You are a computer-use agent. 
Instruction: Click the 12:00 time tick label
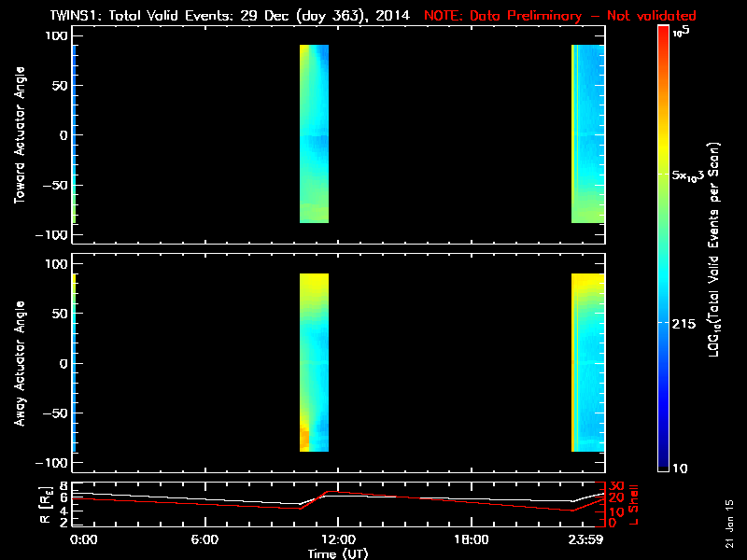pos(338,539)
